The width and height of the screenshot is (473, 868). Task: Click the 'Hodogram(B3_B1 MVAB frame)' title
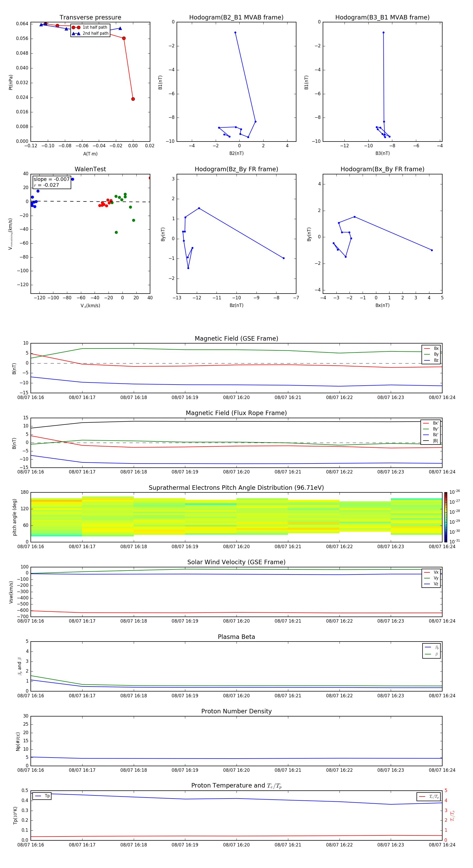tap(382, 18)
